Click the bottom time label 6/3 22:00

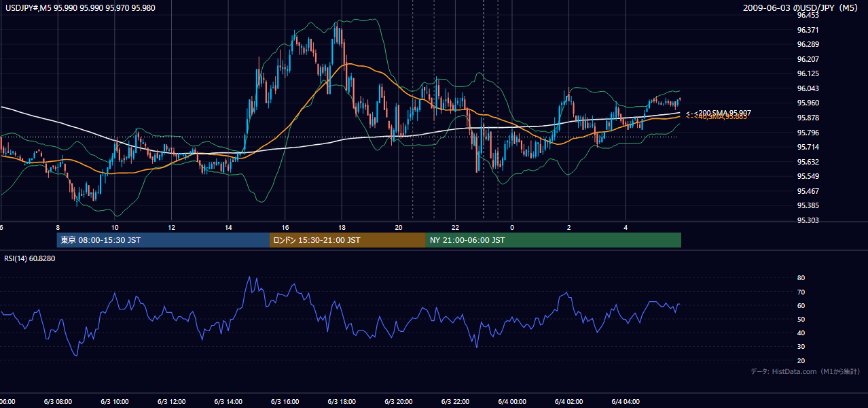click(x=456, y=402)
